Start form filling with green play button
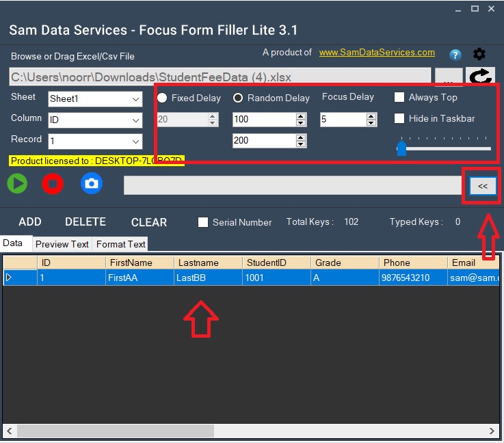504x443 pixels. click(17, 183)
